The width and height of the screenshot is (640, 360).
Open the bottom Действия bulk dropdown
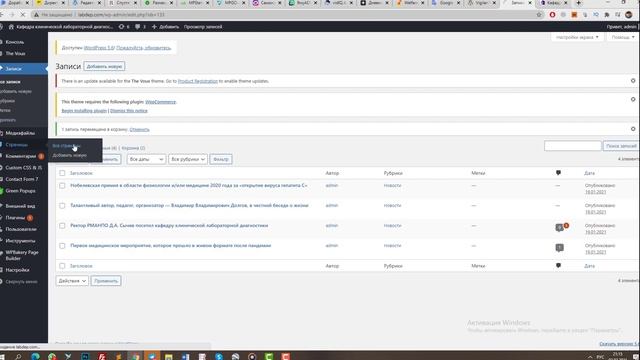(72, 281)
